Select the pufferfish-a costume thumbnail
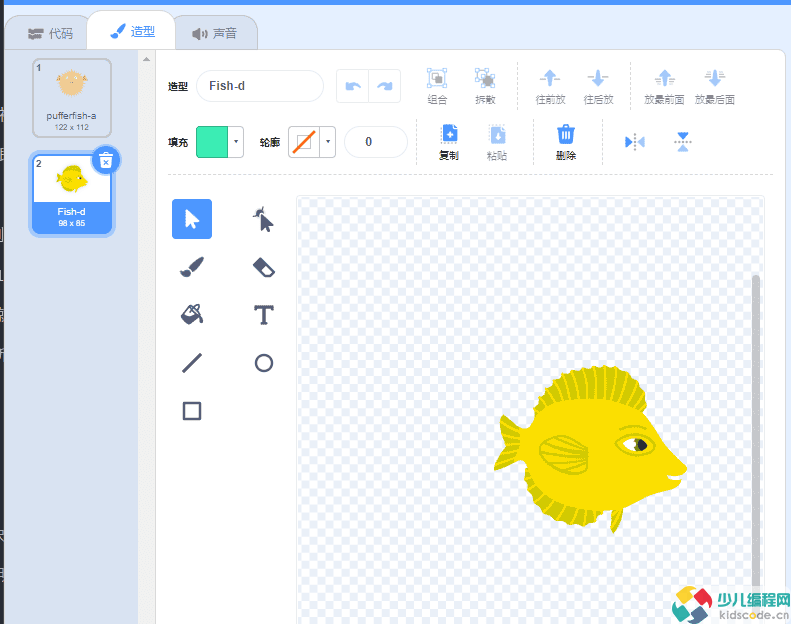Viewport: 791px width, 624px height. 71,97
